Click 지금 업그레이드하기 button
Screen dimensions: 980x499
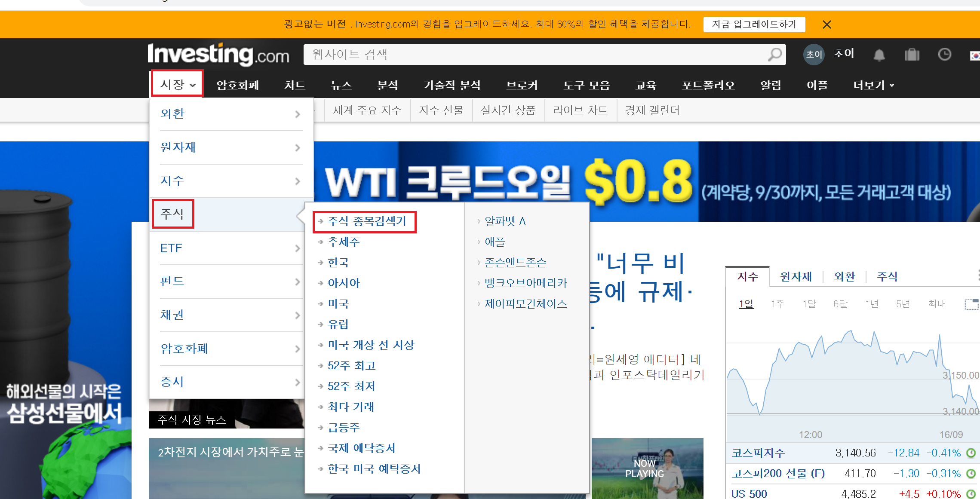(x=754, y=24)
